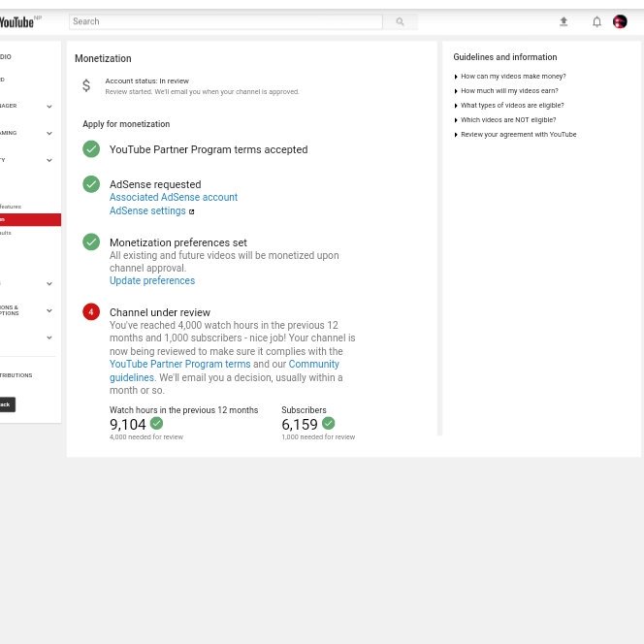This screenshot has height=644, width=644.
Task: Click the search magnifier button
Action: pyautogui.click(x=400, y=21)
